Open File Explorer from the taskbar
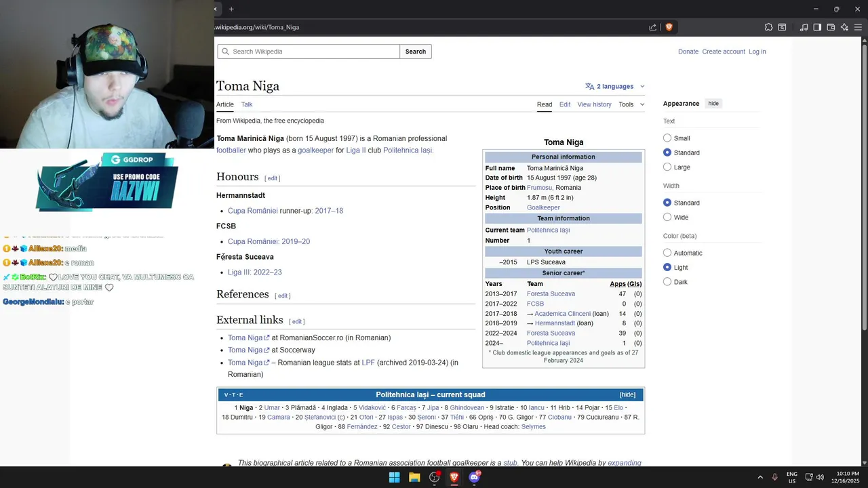This screenshot has width=868, height=488. click(x=414, y=477)
